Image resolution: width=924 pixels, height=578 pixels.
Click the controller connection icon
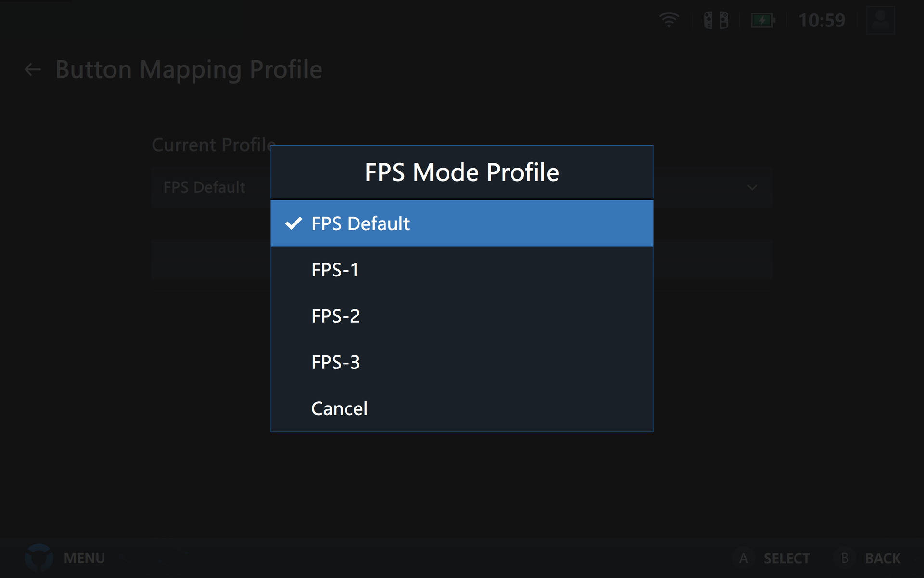[x=716, y=20]
